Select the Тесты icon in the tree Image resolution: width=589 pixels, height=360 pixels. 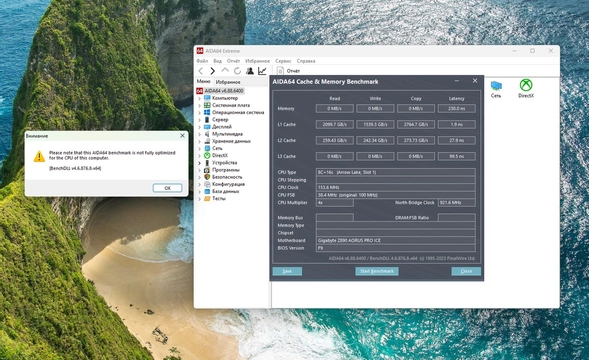coord(207,198)
